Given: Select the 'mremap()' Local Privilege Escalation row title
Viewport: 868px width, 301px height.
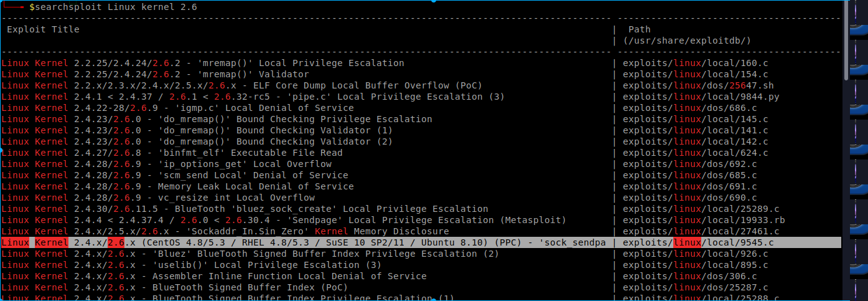Looking at the screenshot, I should pos(203,63).
